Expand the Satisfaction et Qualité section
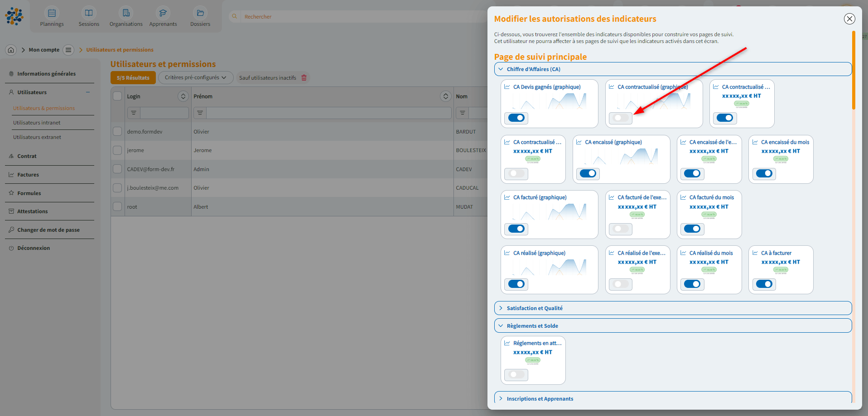Image resolution: width=868 pixels, height=416 pixels. [x=535, y=308]
